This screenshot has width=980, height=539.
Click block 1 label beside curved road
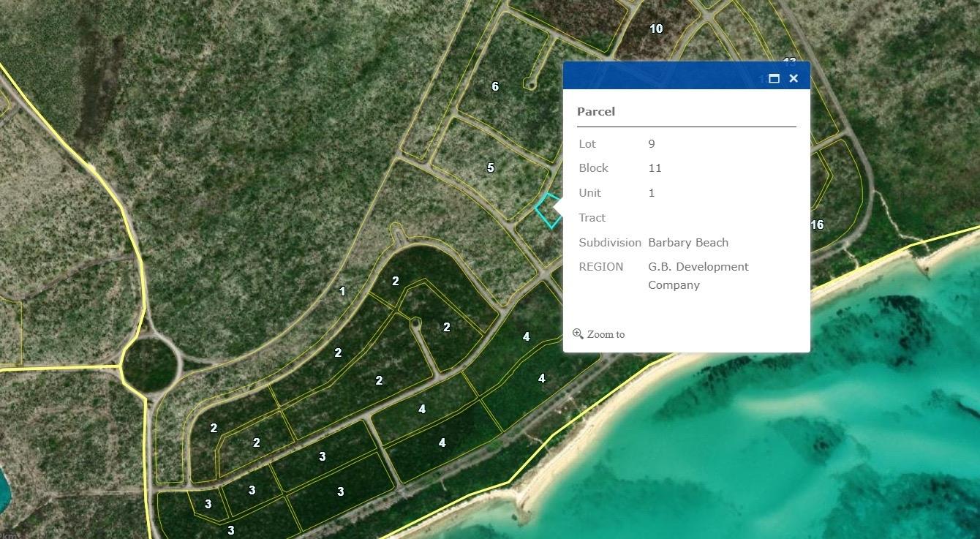(342, 291)
